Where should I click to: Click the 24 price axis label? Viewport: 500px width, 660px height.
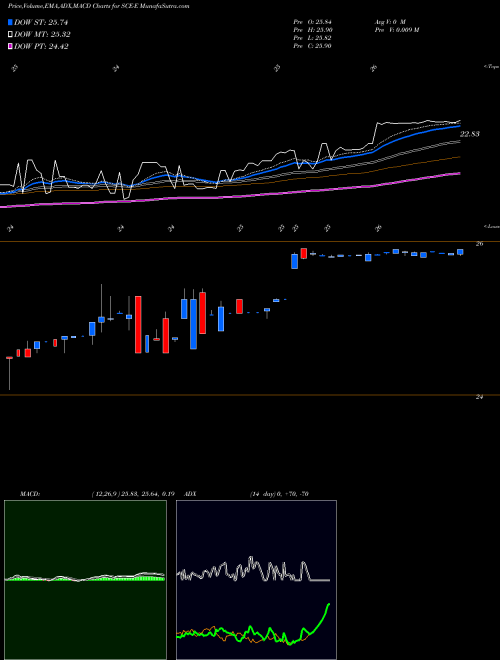point(479,397)
